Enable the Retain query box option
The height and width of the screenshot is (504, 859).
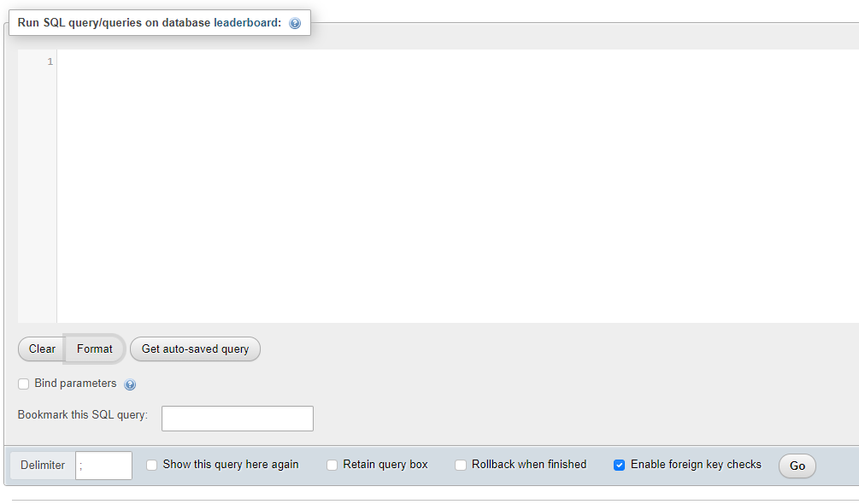(332, 465)
